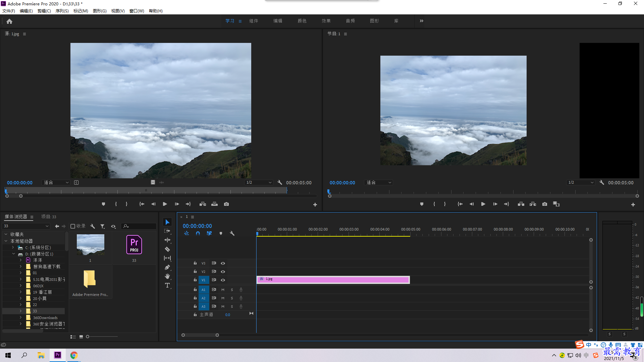The image size is (644, 362).
Task: Click the Home icon
Action: click(9, 21)
